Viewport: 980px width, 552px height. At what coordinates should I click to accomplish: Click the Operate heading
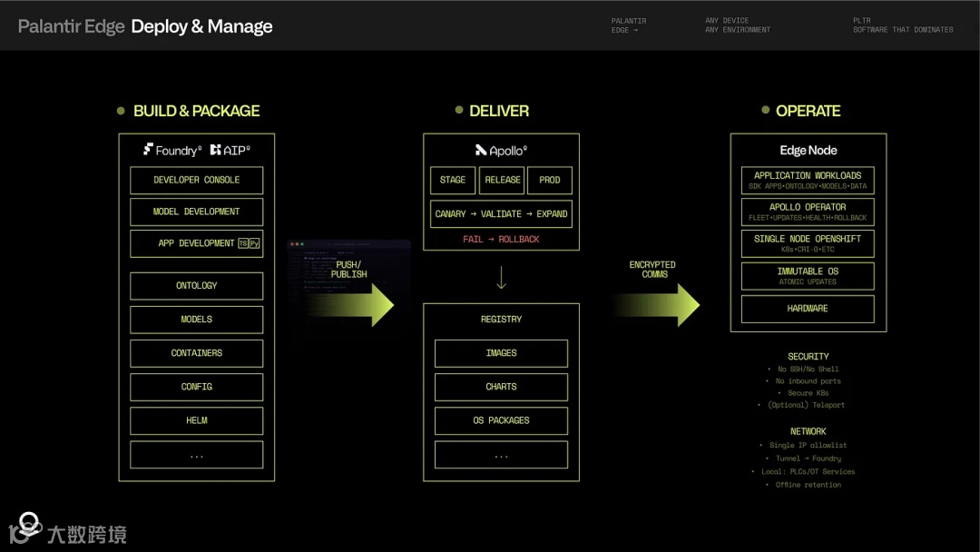pyautogui.click(x=808, y=112)
